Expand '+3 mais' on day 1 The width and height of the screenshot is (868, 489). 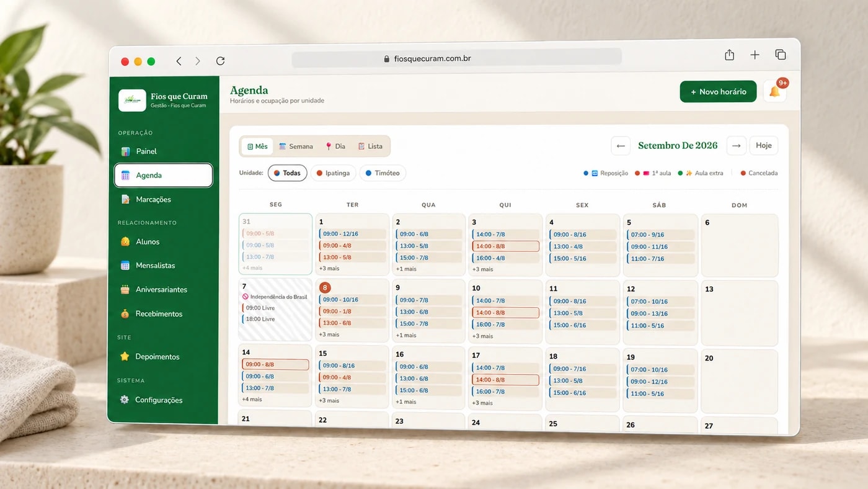(x=329, y=268)
